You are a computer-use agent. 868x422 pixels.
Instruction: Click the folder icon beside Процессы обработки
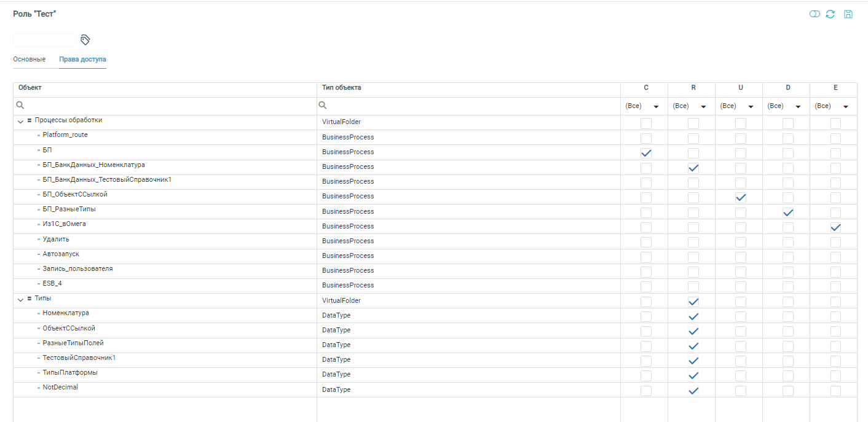point(30,120)
